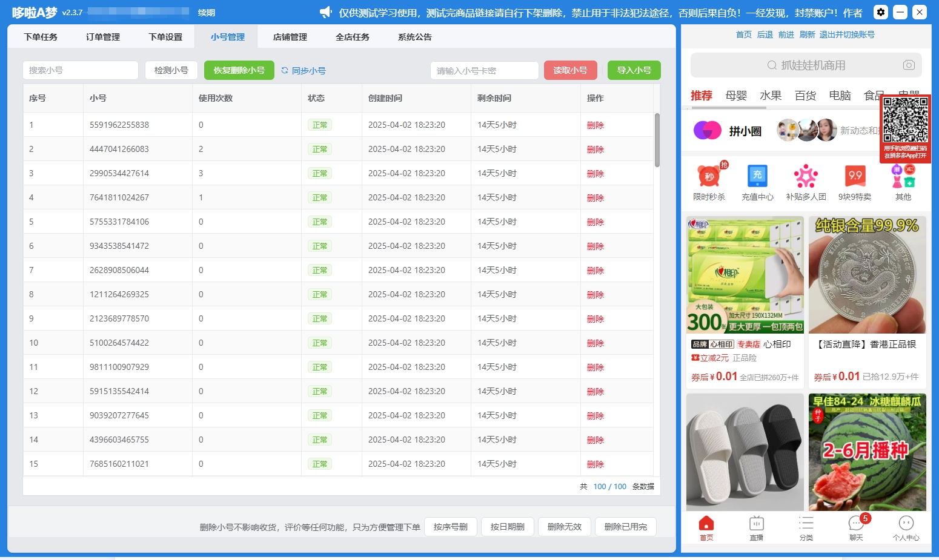Click the account table vertical scrollbar
939x560 pixels.
(657, 140)
